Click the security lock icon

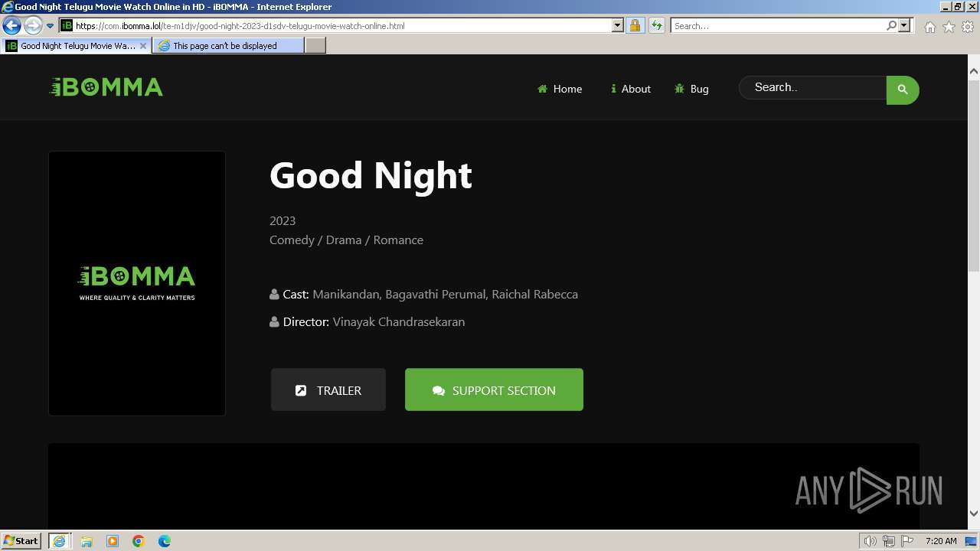tap(635, 26)
